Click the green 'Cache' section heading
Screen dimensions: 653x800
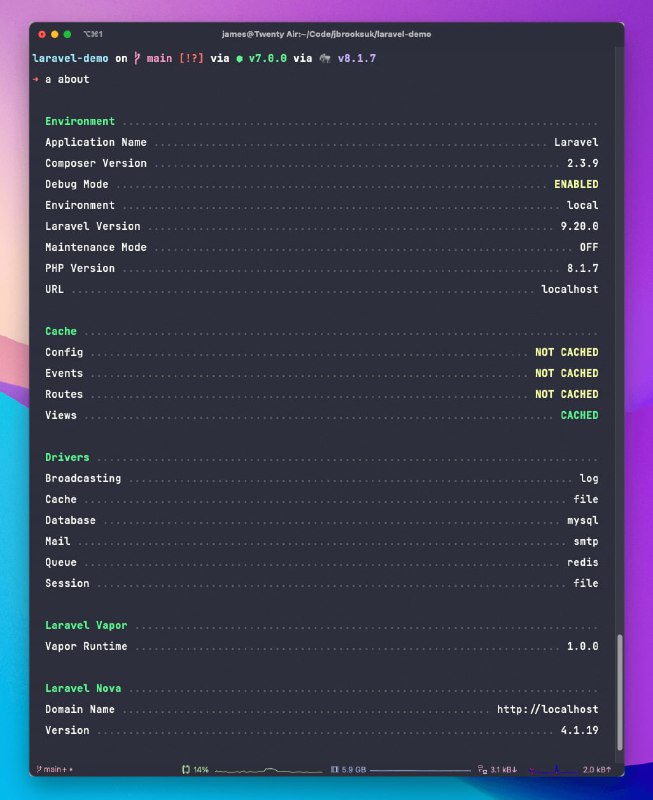[x=61, y=331]
